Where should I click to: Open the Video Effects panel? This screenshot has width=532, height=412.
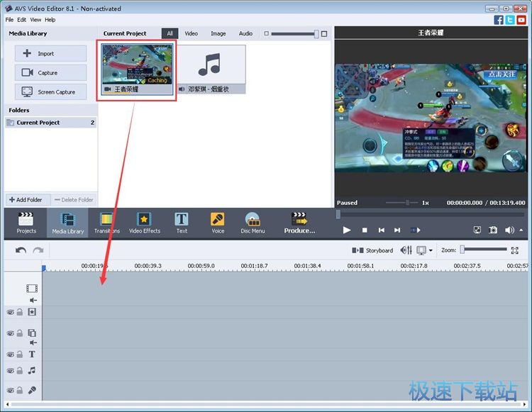click(x=144, y=223)
